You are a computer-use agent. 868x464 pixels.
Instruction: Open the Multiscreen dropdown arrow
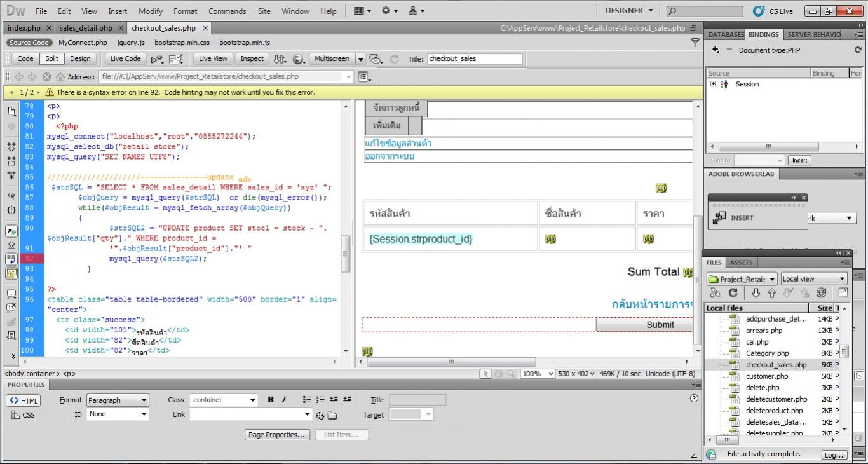coord(360,59)
